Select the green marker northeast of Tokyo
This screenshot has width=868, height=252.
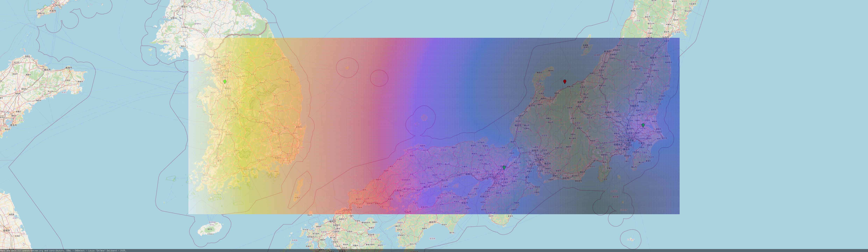(x=643, y=125)
